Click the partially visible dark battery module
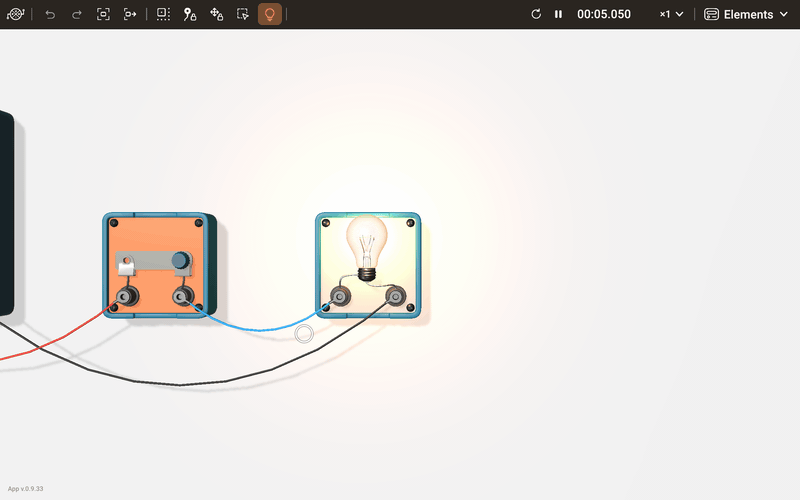This screenshot has height=500, width=800. point(6,213)
